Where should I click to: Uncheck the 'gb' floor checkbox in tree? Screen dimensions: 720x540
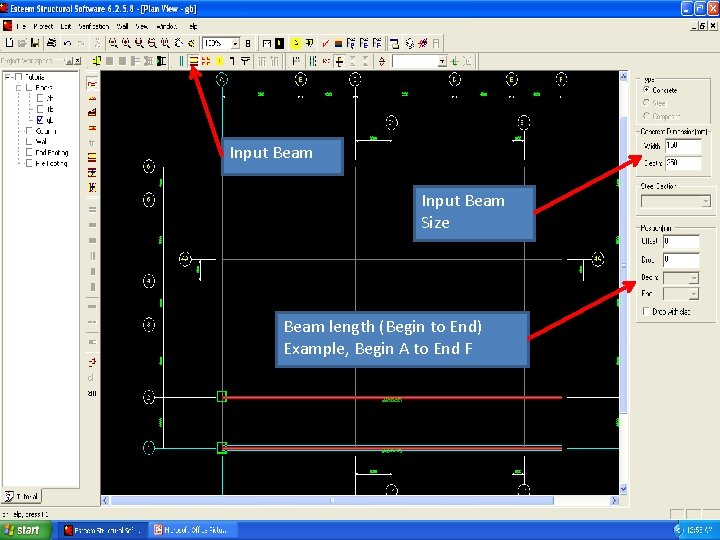point(40,120)
